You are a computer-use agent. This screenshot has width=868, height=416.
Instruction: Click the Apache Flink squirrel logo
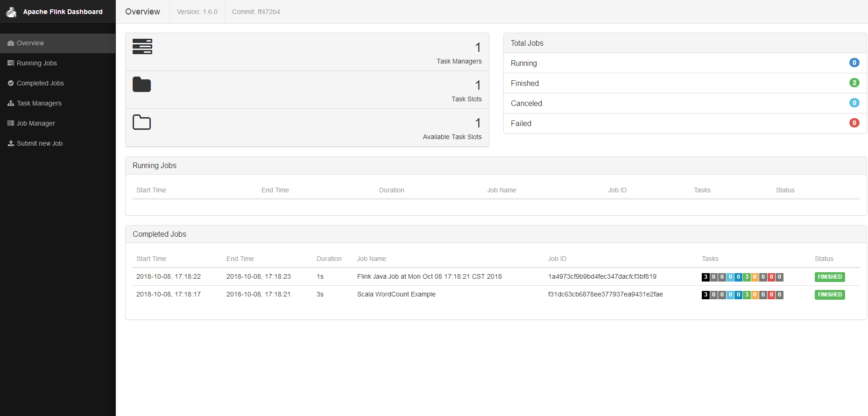(x=11, y=12)
